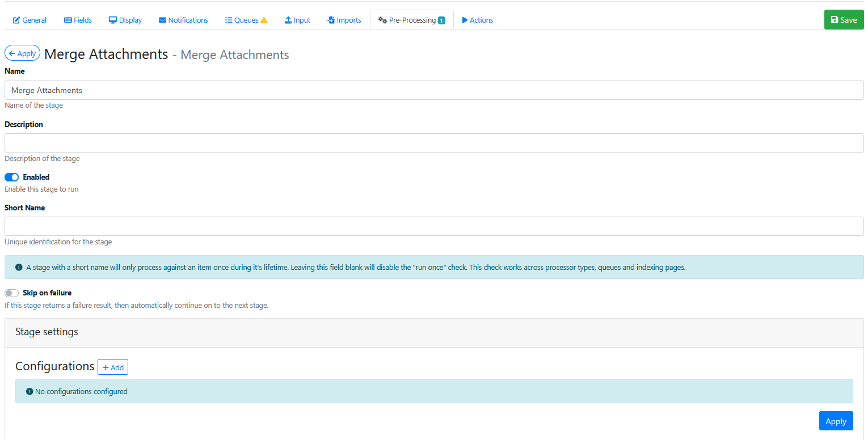Screen dimensions: 868x440
Task: Focus the Description text field
Action: click(x=434, y=143)
